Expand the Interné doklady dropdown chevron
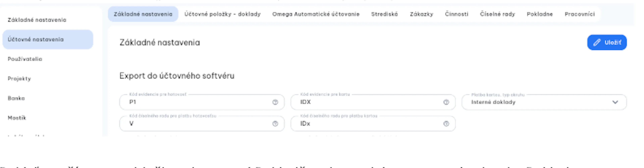 [615, 102]
